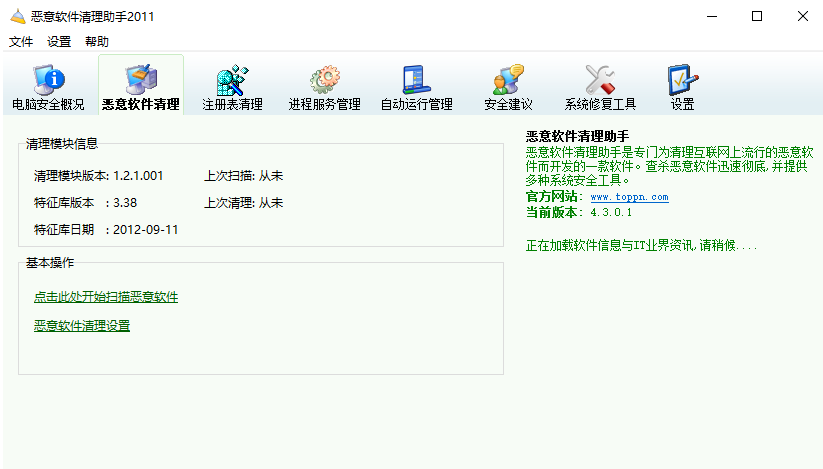Screen dimensions: 823x469
Task: Start scan via 点击此处开始扫描恶意软件 link
Action: tap(106, 297)
